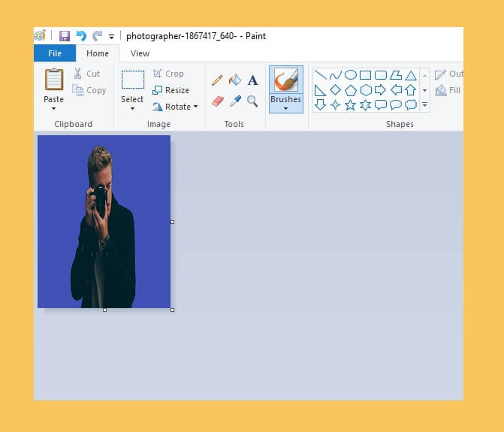This screenshot has height=432, width=504.
Task: Pick the Six-point star shape
Action: (366, 104)
